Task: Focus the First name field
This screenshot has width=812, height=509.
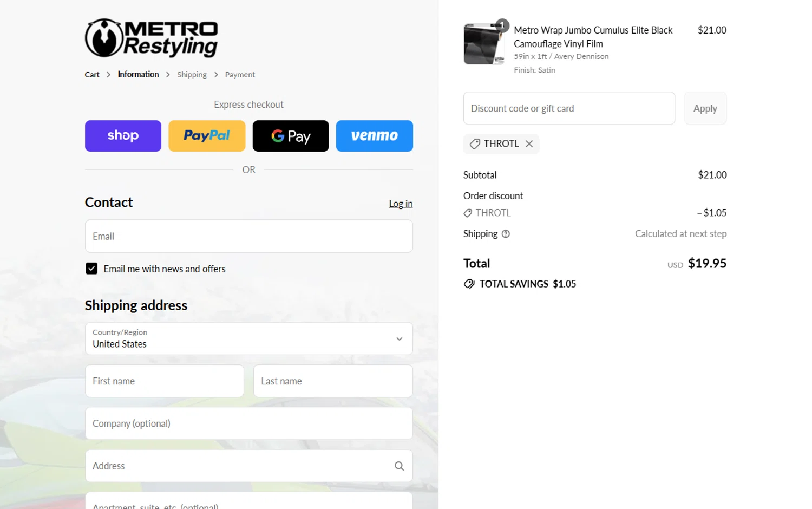Action: (x=165, y=381)
